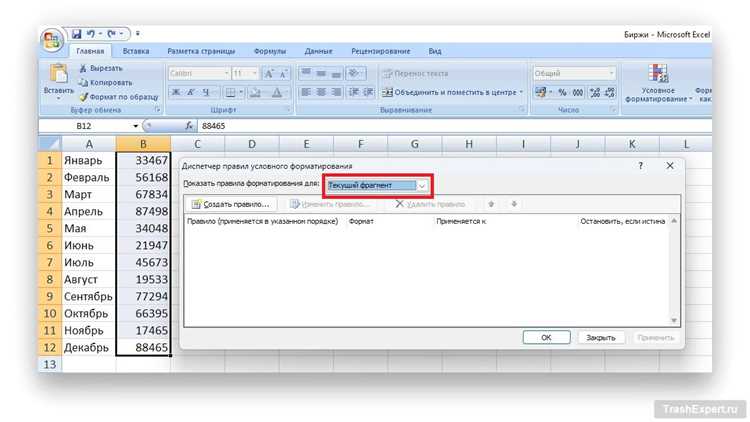Click Вырезать (cut) in the clipboard group
The width and height of the screenshot is (750, 422).
tap(101, 68)
